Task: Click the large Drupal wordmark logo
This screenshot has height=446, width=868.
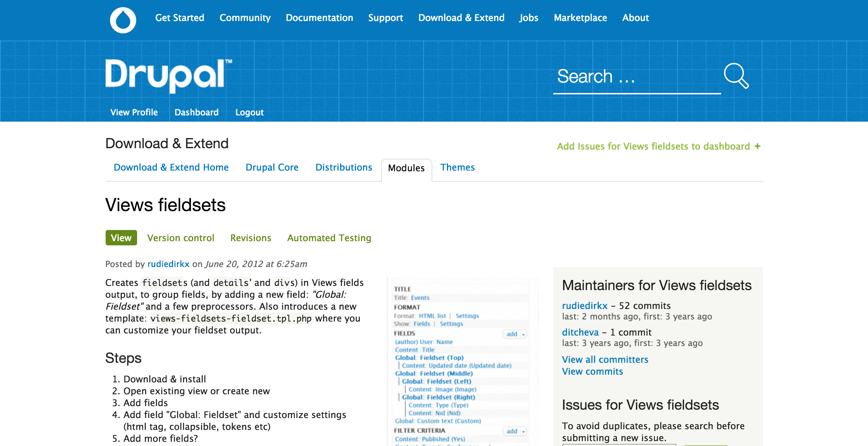Action: pos(169,75)
